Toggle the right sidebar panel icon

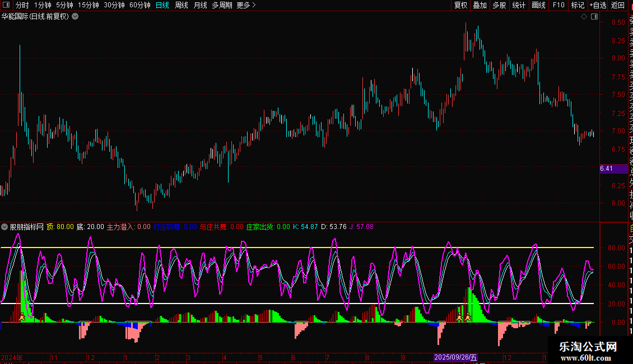(594, 17)
